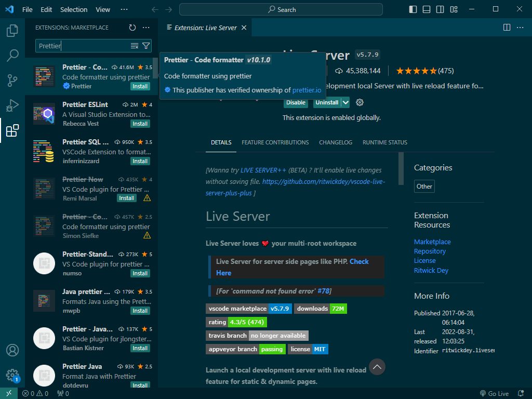Switch to the Changelog tab
Image resolution: width=532 pixels, height=399 pixels.
336,142
